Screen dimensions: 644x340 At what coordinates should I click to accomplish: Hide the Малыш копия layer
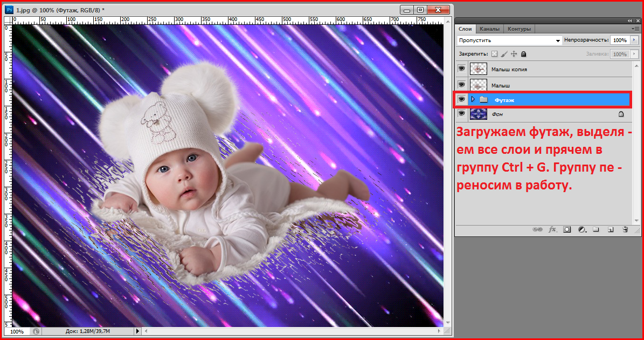pyautogui.click(x=462, y=69)
